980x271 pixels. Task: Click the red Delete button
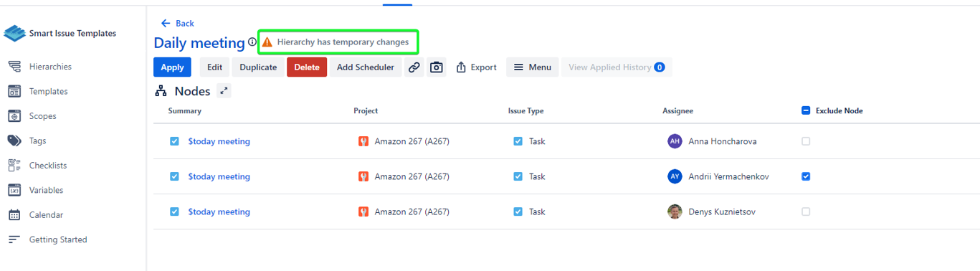click(307, 67)
